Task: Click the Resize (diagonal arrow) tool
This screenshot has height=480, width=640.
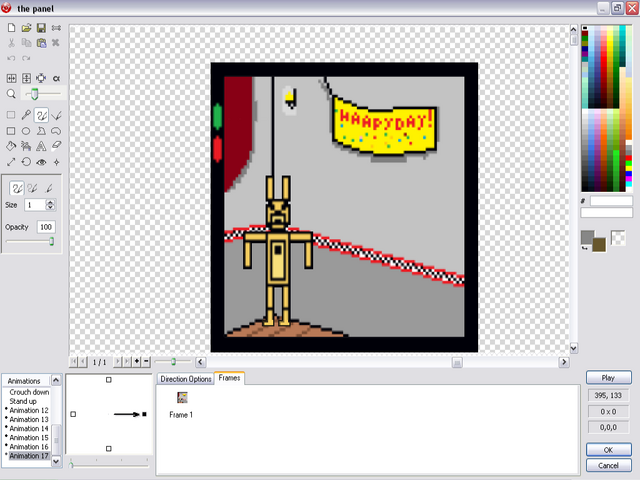Action: click(11, 162)
